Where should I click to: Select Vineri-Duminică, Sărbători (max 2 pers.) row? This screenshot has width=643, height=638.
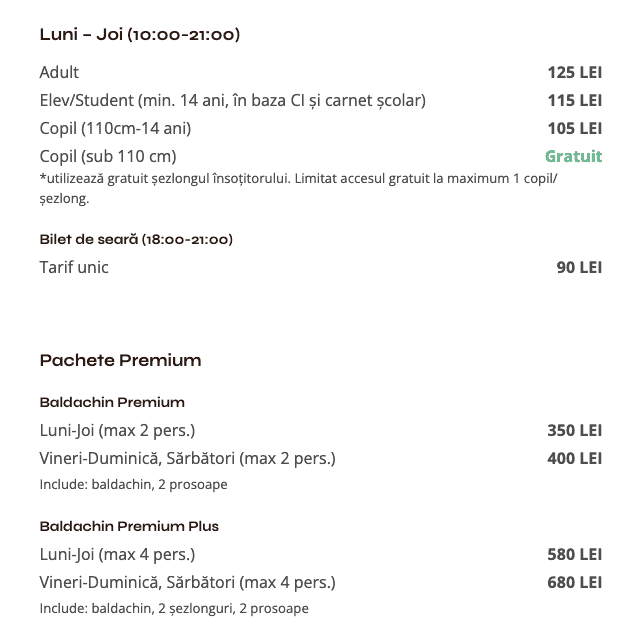tap(187, 458)
